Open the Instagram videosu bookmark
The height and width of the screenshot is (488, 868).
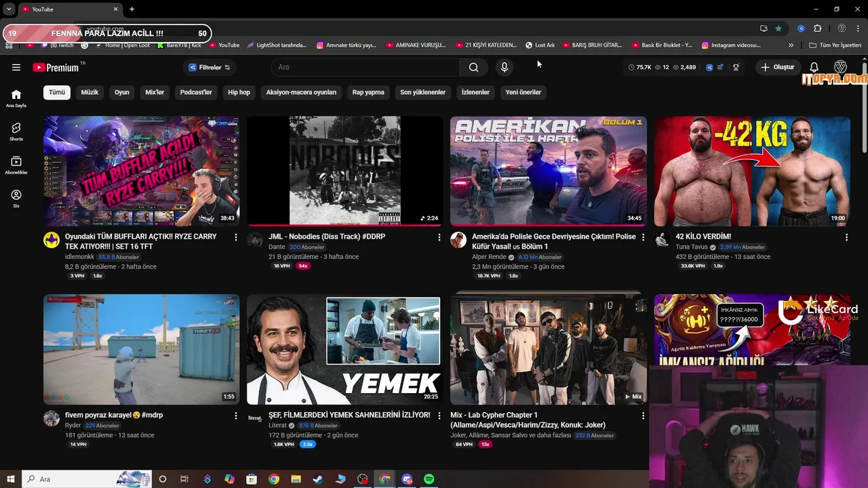[x=731, y=45]
